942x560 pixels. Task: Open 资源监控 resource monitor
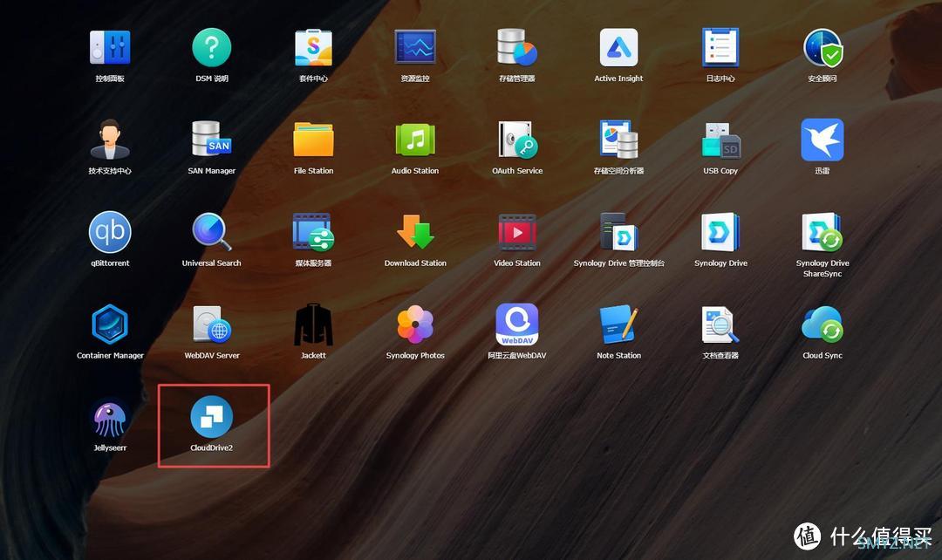415,47
